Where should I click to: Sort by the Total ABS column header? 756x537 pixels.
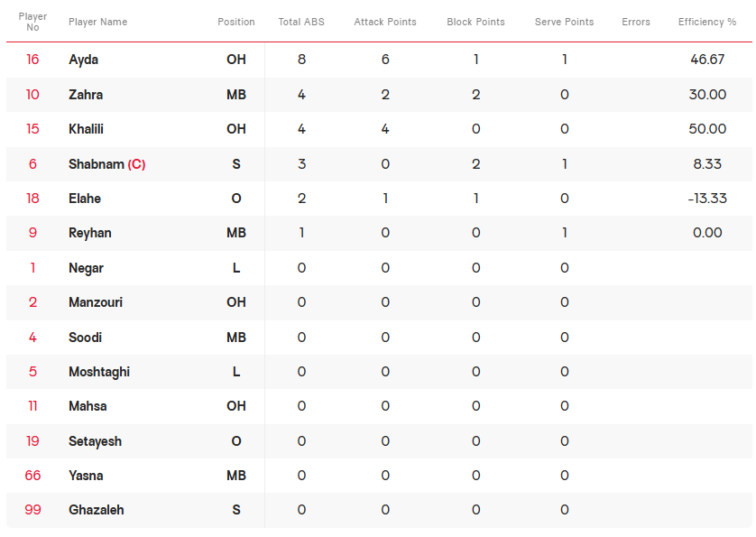pyautogui.click(x=301, y=22)
